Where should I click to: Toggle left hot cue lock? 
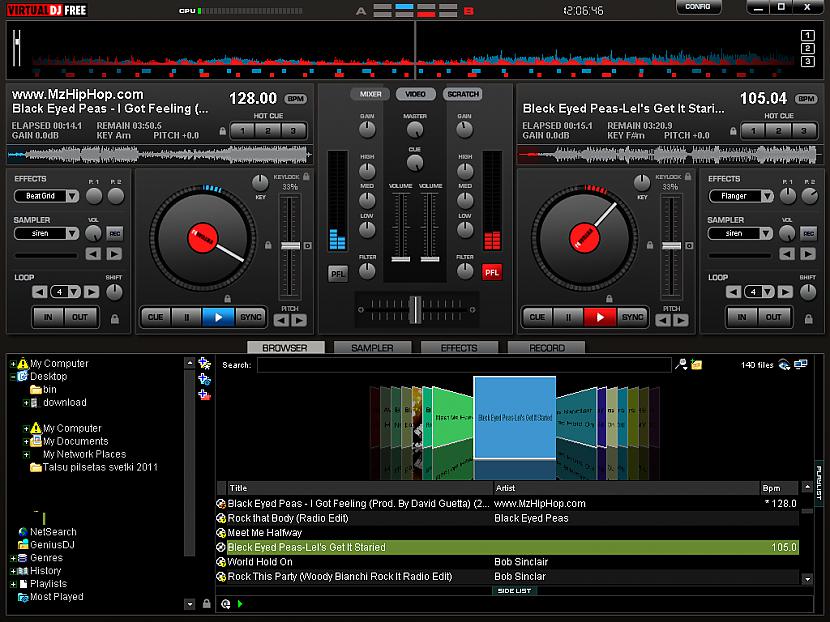222,131
